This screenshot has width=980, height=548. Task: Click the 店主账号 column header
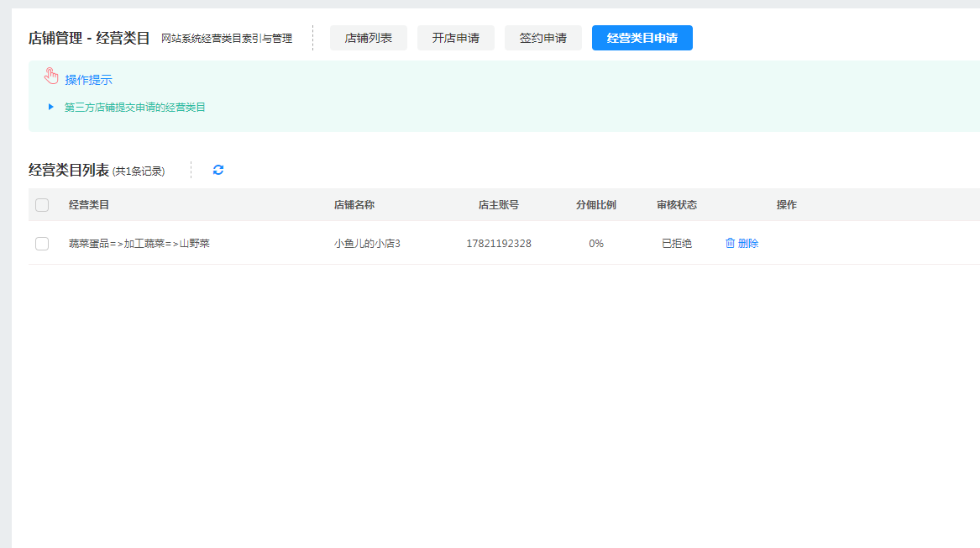pos(499,205)
